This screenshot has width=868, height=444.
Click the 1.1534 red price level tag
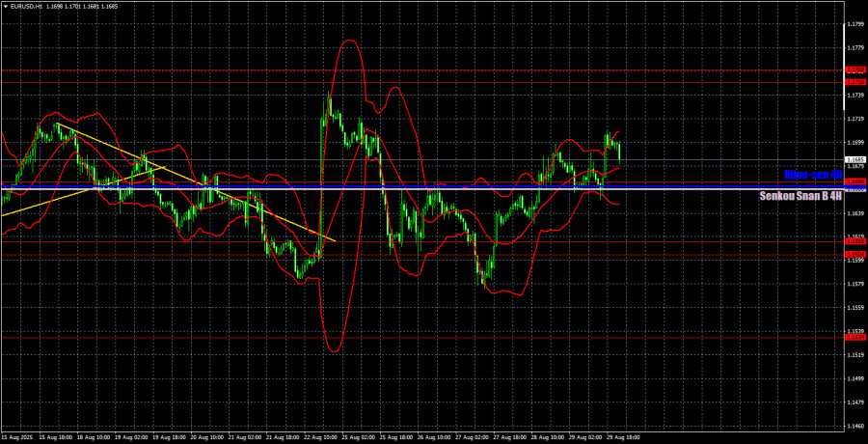click(855, 337)
